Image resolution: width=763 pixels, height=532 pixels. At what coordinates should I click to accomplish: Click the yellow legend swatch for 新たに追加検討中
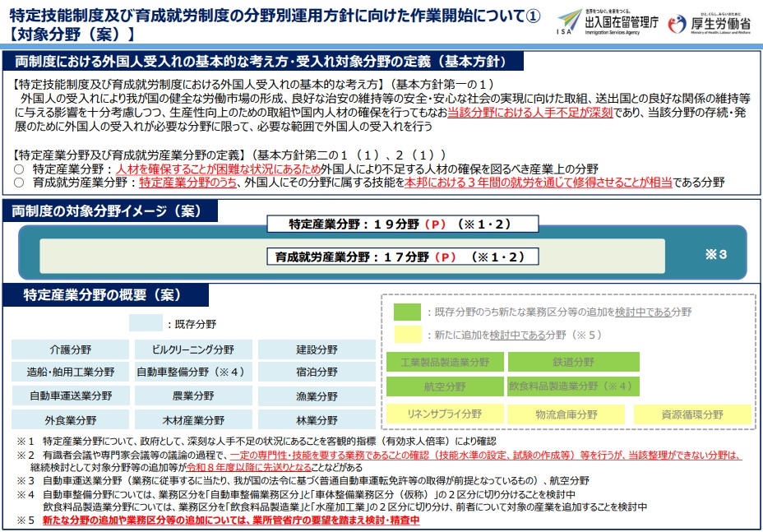[406, 335]
